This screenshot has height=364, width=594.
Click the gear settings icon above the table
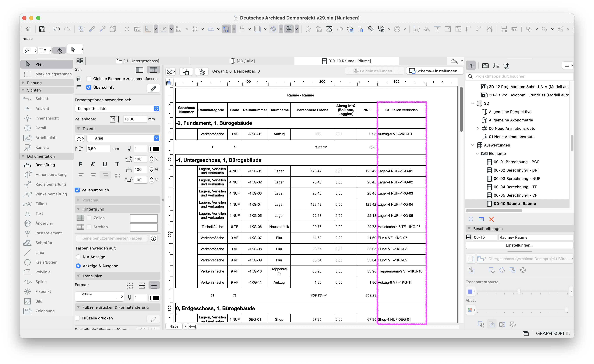tap(171, 72)
